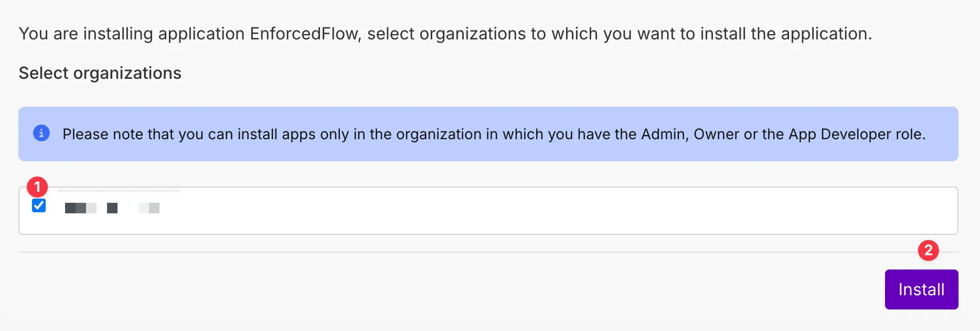Screen dimensions: 980x331
Task: Click the word "organization" in the blue notice
Action: point(439,135)
